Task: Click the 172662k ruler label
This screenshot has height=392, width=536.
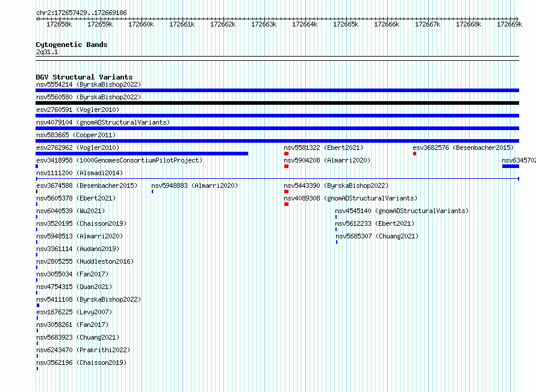Action: pos(223,24)
